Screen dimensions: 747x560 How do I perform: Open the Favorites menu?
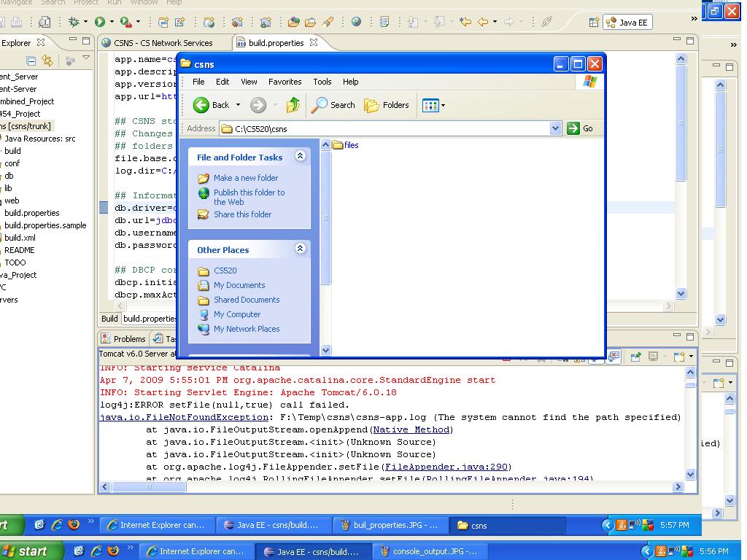click(x=285, y=82)
